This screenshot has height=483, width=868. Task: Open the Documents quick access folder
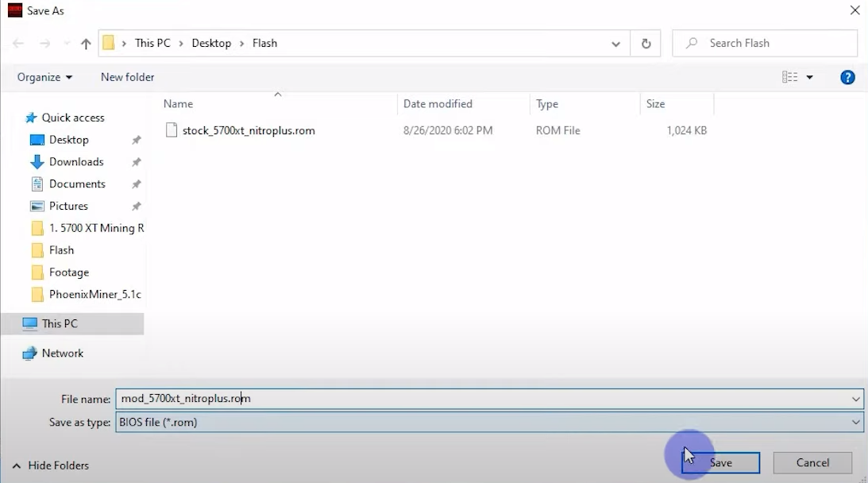(x=77, y=184)
